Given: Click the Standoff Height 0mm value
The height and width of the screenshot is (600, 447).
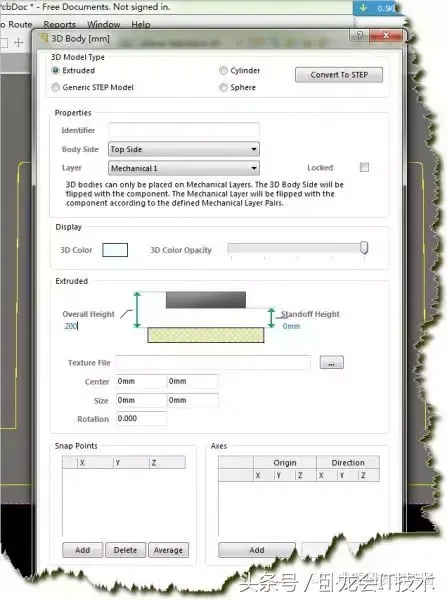Looking at the screenshot, I should click(x=291, y=326).
